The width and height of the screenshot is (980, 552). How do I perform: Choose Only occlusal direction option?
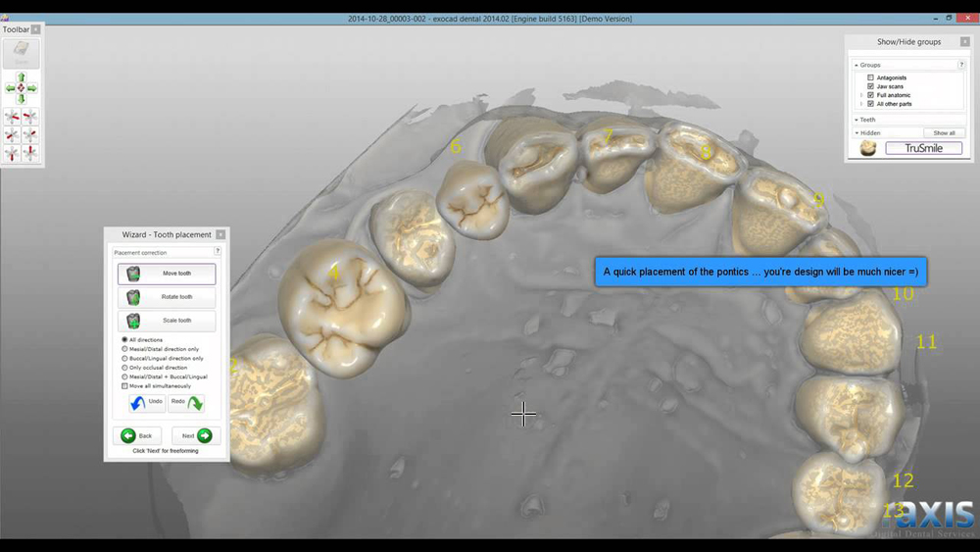point(124,368)
